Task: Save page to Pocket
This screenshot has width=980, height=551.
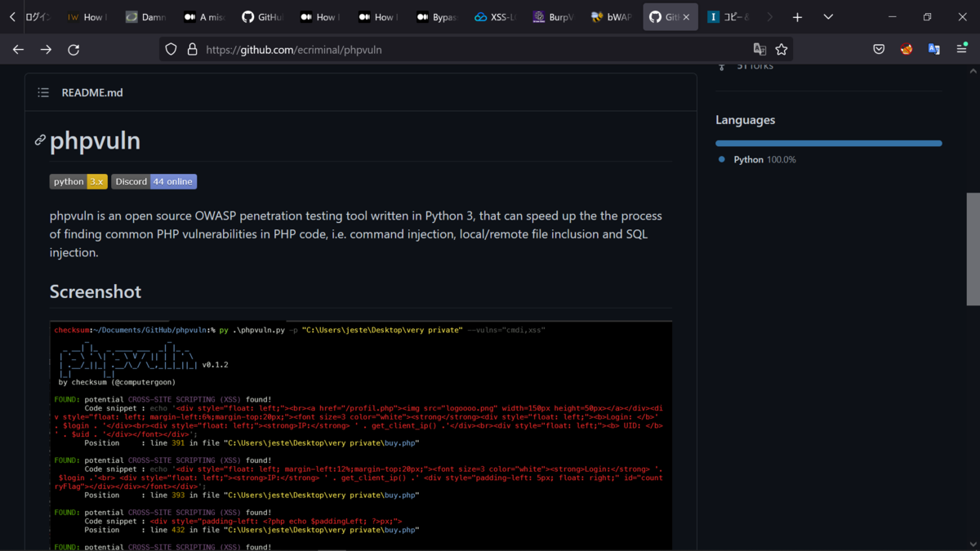Action: [x=879, y=50]
